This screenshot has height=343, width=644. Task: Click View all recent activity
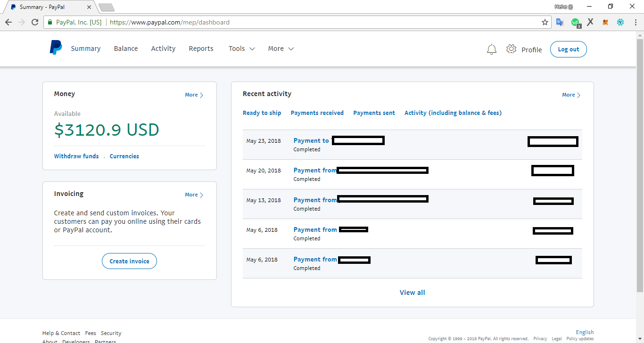click(x=413, y=293)
